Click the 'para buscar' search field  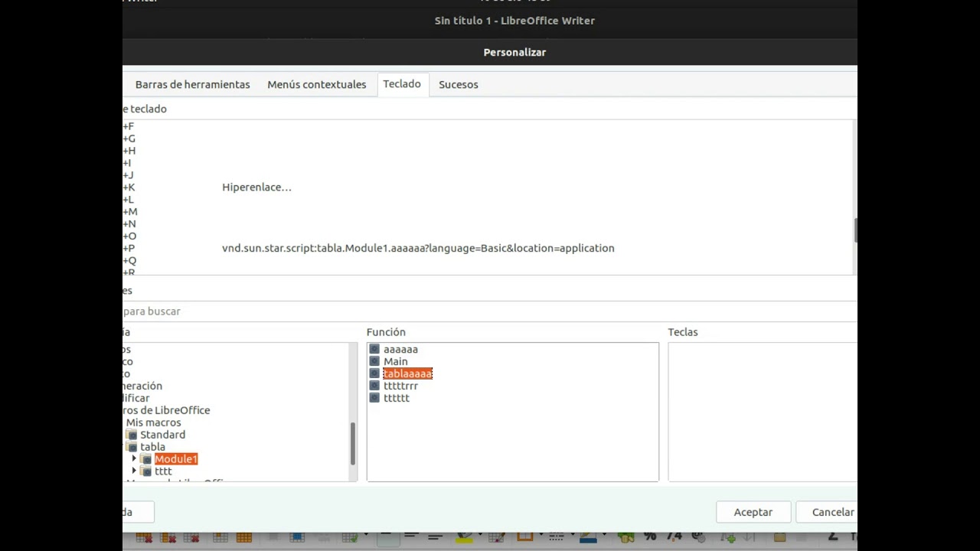point(490,311)
